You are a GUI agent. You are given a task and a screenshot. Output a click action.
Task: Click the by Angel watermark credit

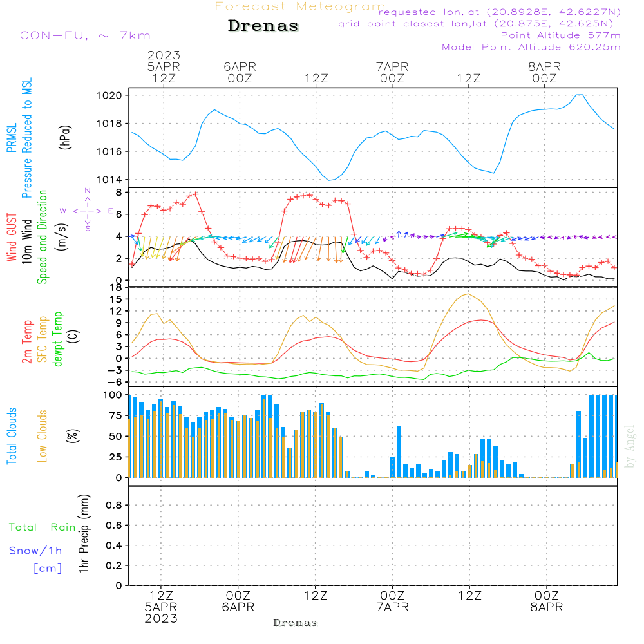[x=630, y=447]
